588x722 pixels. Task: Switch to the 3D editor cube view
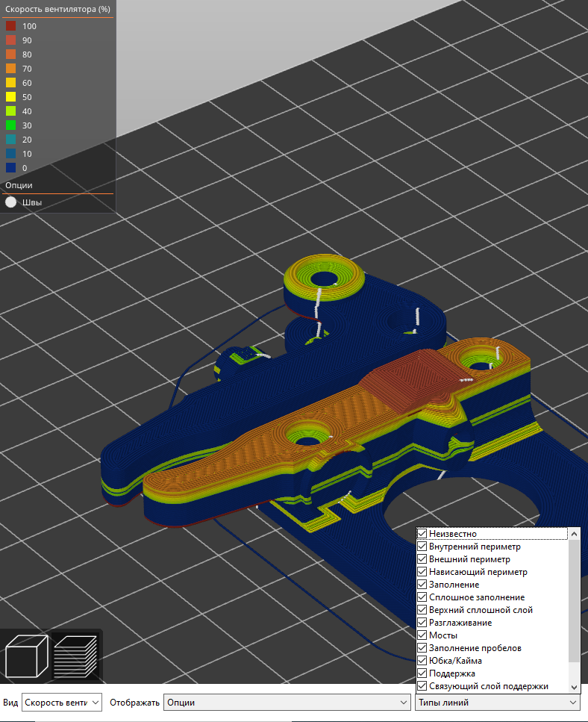(27, 655)
